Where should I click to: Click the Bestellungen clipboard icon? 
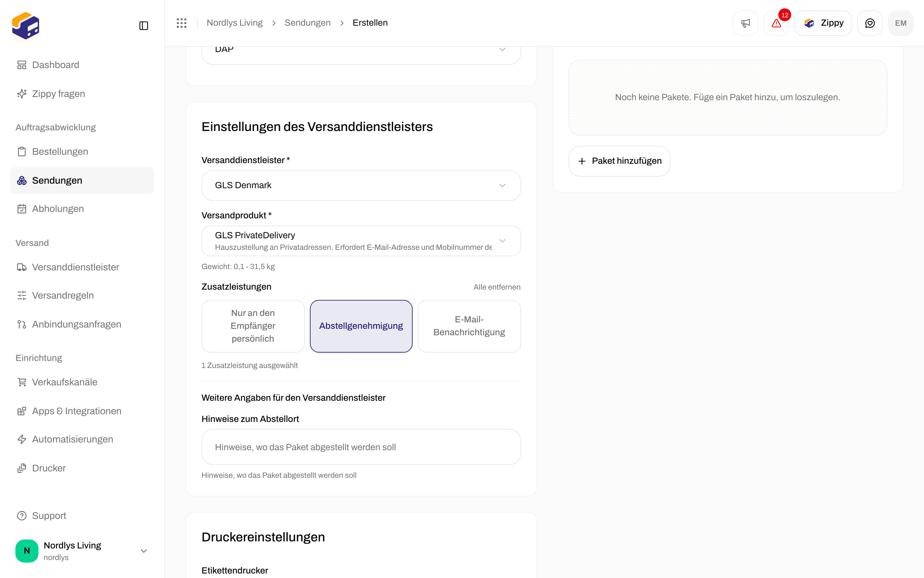point(22,152)
